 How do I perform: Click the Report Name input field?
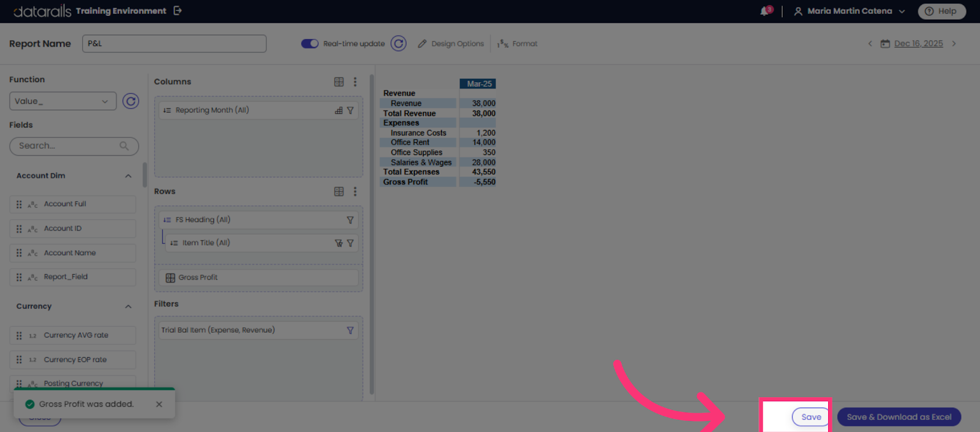174,44
